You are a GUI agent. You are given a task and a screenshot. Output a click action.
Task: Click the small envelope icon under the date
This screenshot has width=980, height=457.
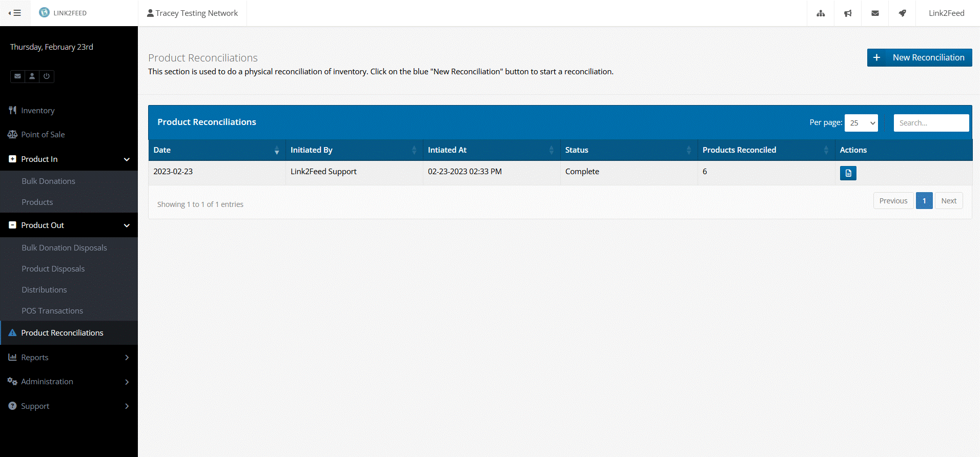point(17,76)
